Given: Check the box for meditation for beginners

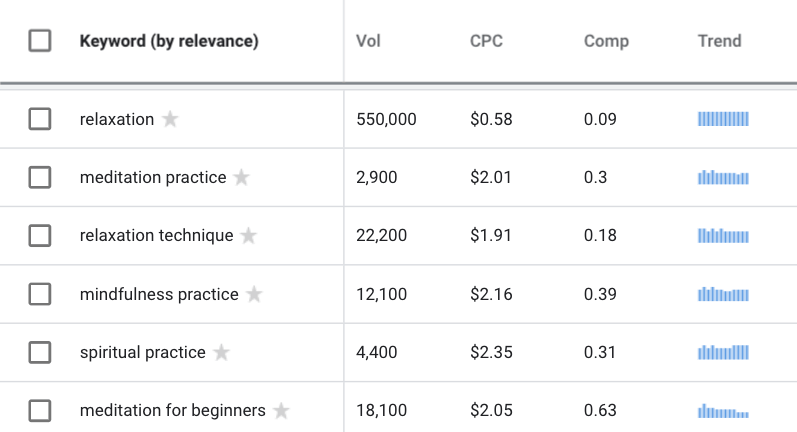Looking at the screenshot, I should (x=40, y=410).
